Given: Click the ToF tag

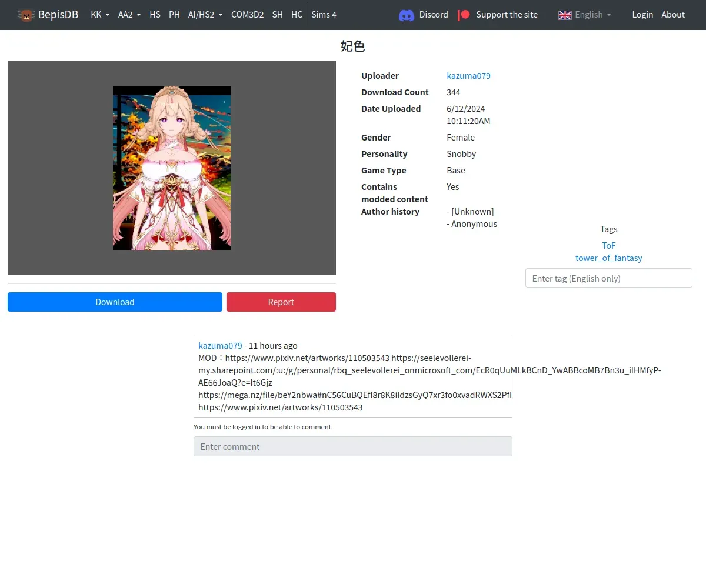Looking at the screenshot, I should (x=609, y=245).
